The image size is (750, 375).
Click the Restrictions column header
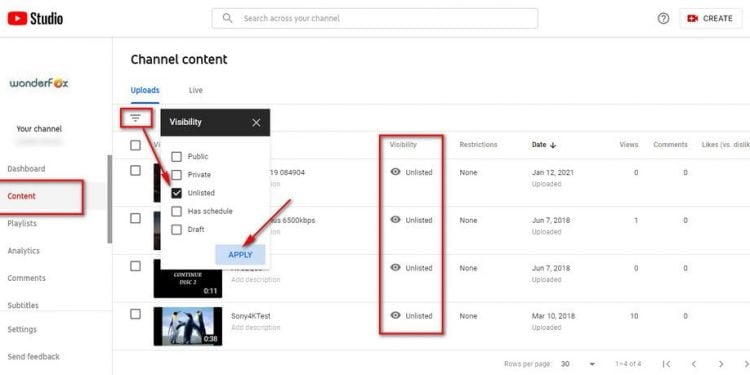pyautogui.click(x=478, y=144)
